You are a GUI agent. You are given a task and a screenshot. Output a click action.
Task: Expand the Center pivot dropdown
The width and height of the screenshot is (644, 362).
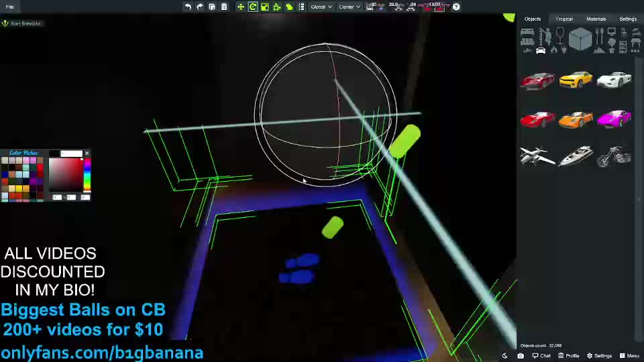point(349,7)
